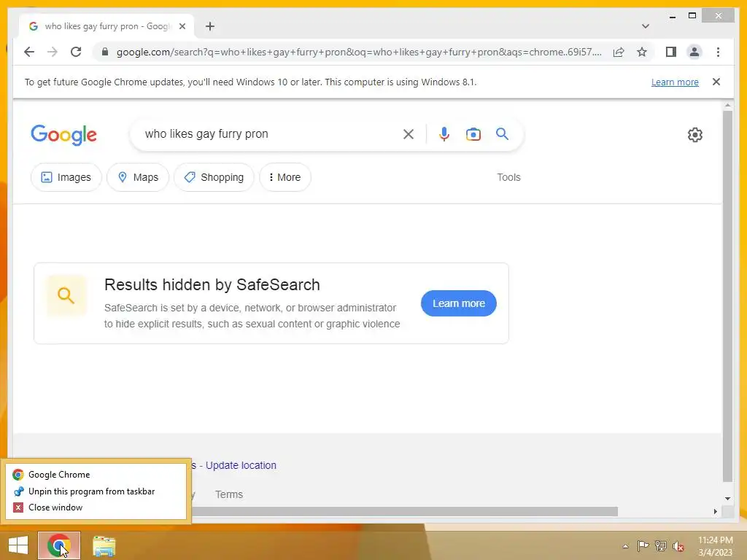Open Google quick settings gear
The height and width of the screenshot is (560, 747).
coord(695,135)
